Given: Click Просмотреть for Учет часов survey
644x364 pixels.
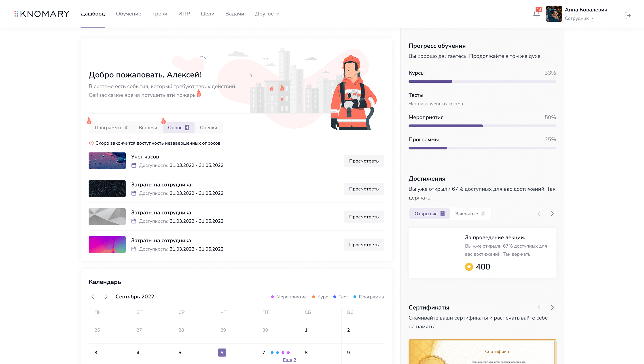Looking at the screenshot, I should coord(364,161).
